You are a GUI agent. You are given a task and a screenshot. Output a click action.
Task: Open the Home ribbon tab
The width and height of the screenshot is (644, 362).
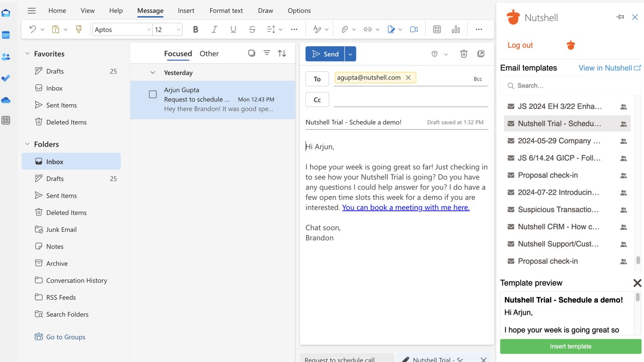tap(57, 10)
